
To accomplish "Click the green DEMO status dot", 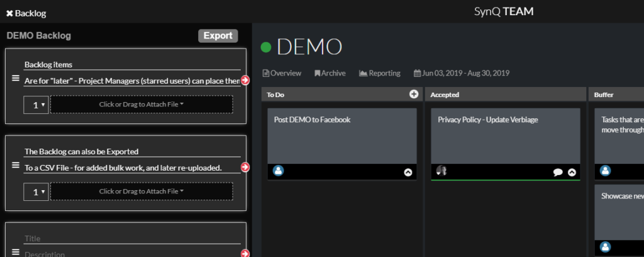I will point(266,47).
